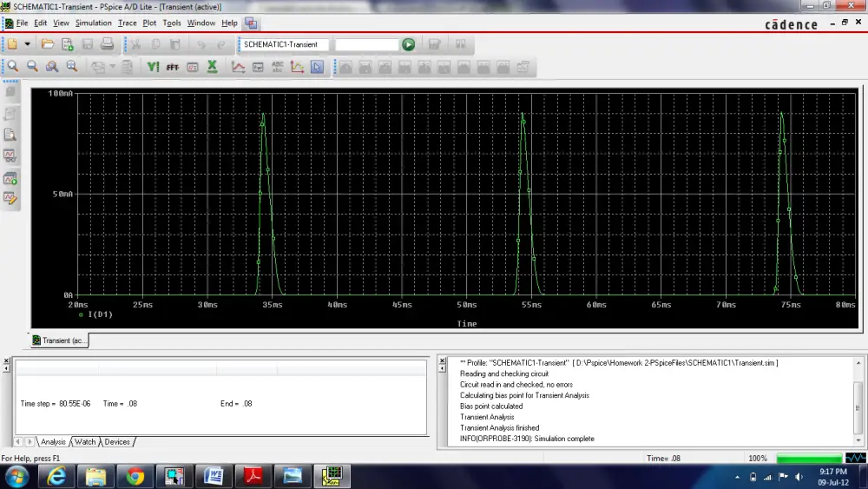This screenshot has width=868, height=489.
Task: Toggle the cursor display icon
Action: (x=317, y=67)
